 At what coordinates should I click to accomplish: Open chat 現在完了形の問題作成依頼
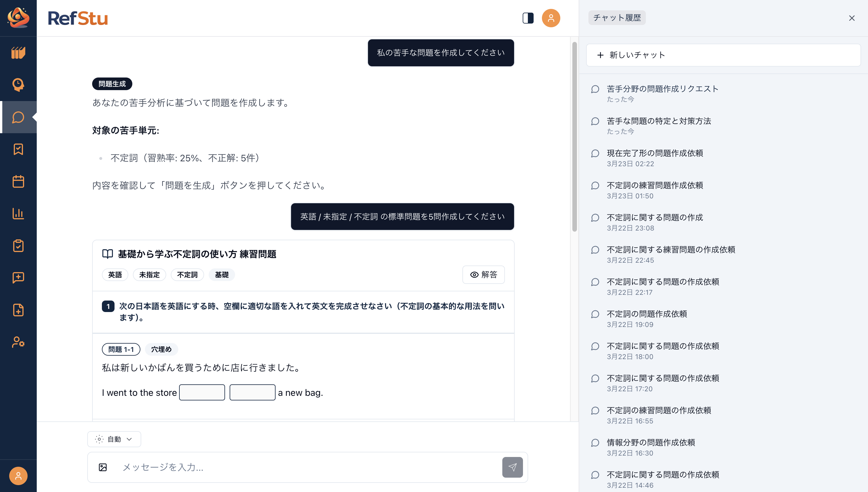tap(723, 158)
